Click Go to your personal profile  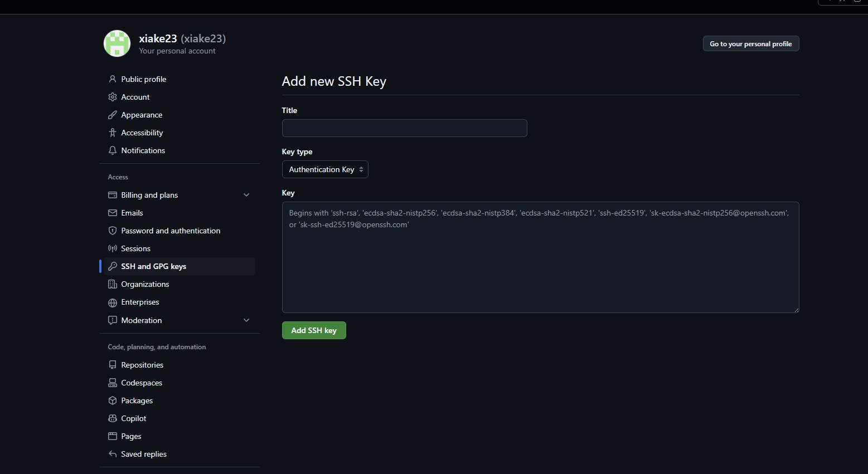751,43
